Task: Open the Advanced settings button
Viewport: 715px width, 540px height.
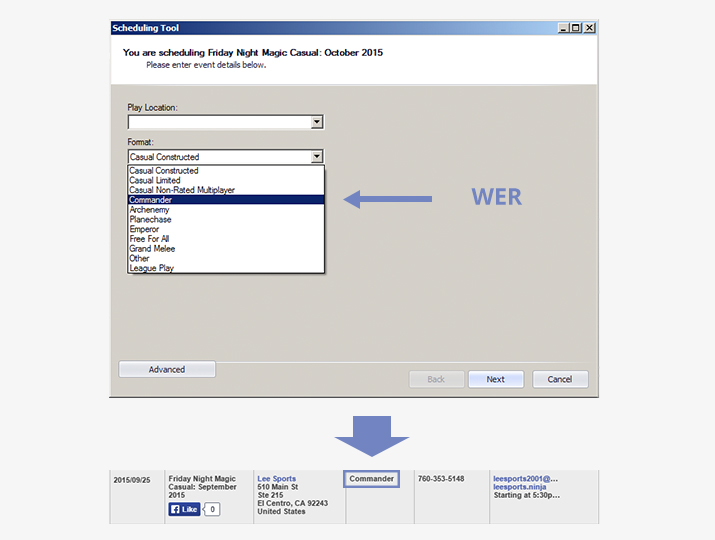Action: 167,369
